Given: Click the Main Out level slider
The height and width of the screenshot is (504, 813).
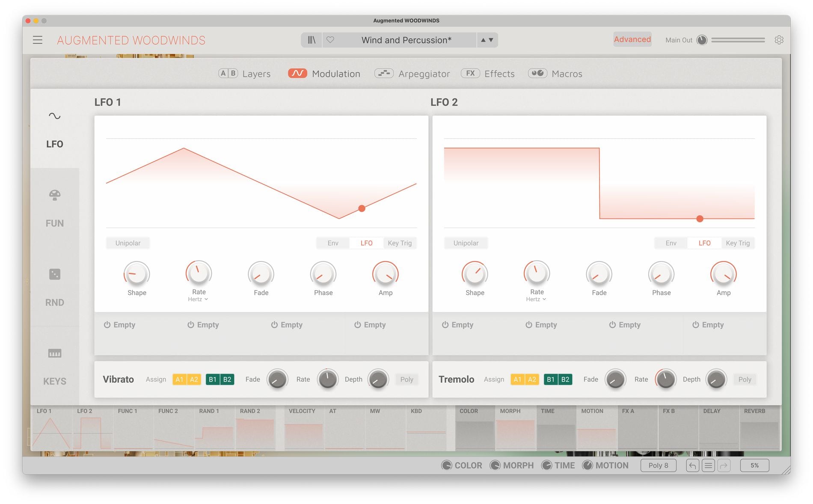Looking at the screenshot, I should pos(738,40).
